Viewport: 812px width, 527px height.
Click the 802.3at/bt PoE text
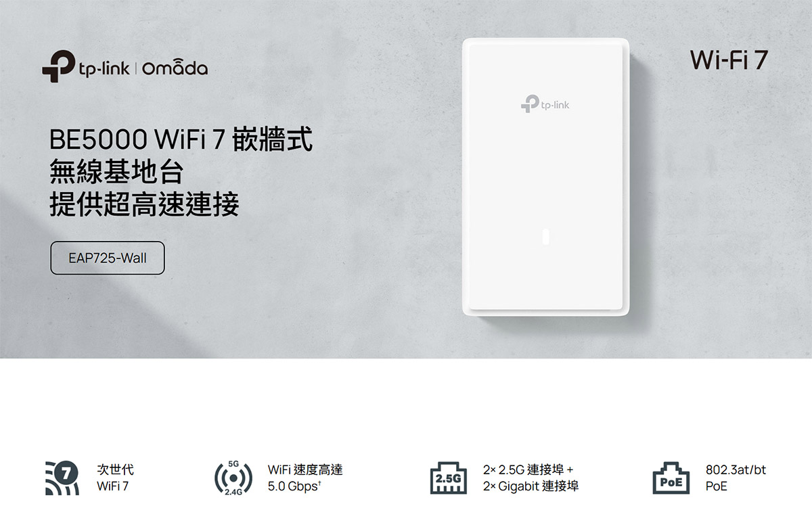pyautogui.click(x=736, y=478)
